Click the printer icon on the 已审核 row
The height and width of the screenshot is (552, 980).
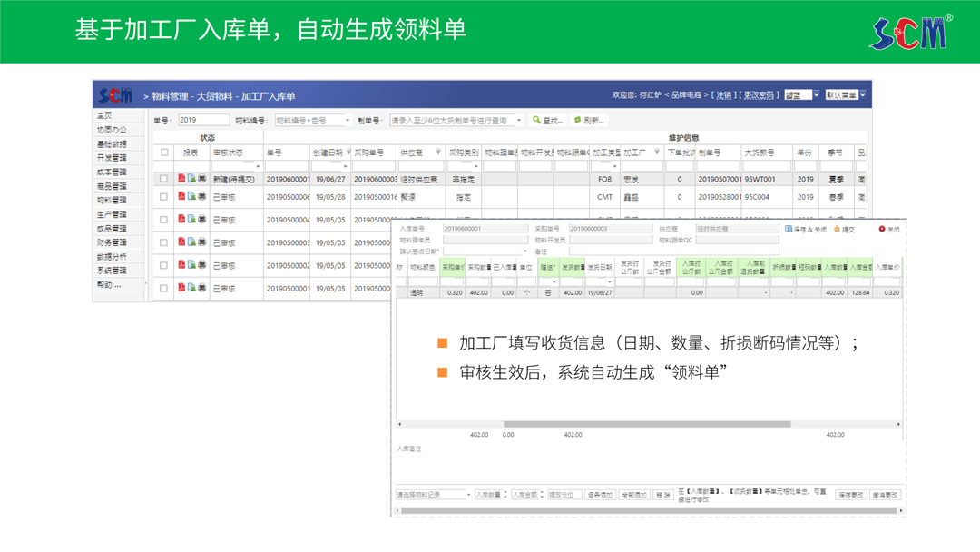201,198
